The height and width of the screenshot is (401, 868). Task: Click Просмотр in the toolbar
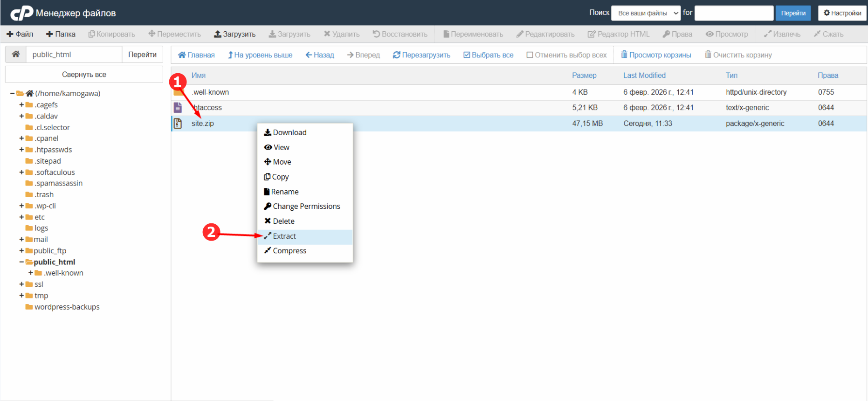[x=727, y=34]
